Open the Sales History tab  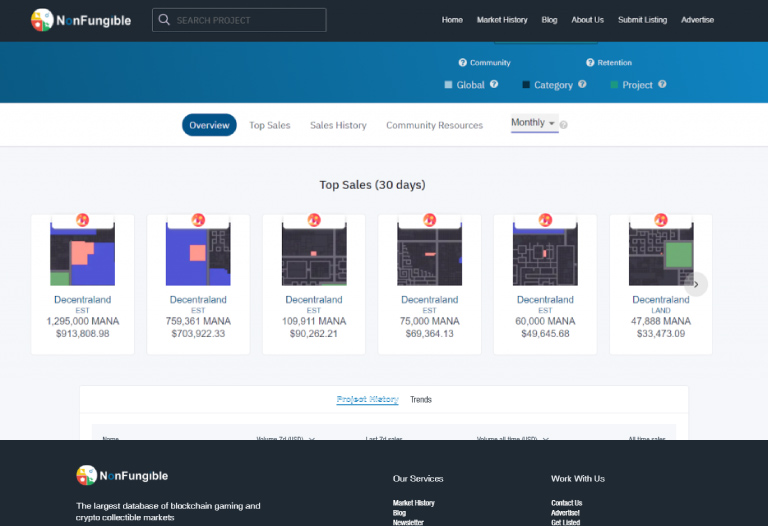[338, 125]
